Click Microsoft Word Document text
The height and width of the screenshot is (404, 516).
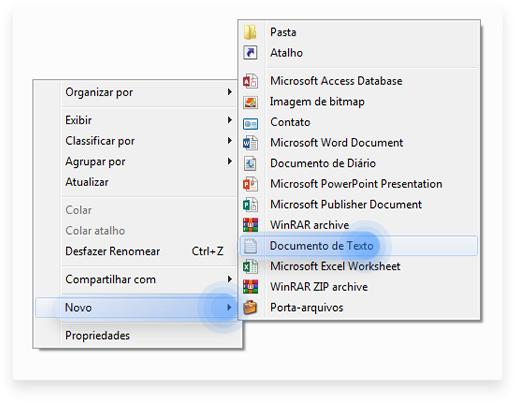tap(337, 143)
